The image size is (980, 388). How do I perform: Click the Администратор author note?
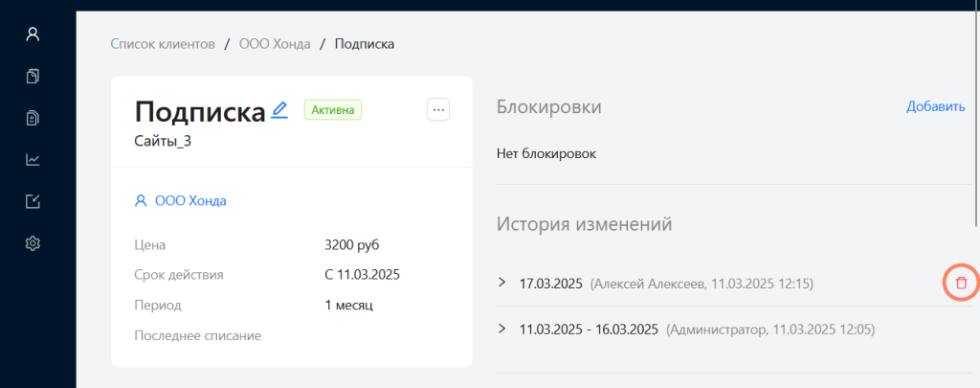pyautogui.click(x=770, y=330)
